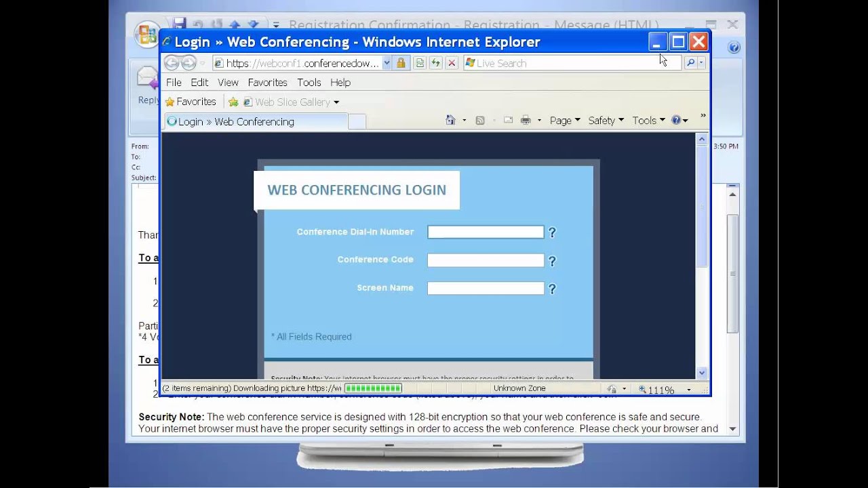The width and height of the screenshot is (868, 488).
Task: Click the IE page vertical scrollbar thumb
Action: pos(702,207)
